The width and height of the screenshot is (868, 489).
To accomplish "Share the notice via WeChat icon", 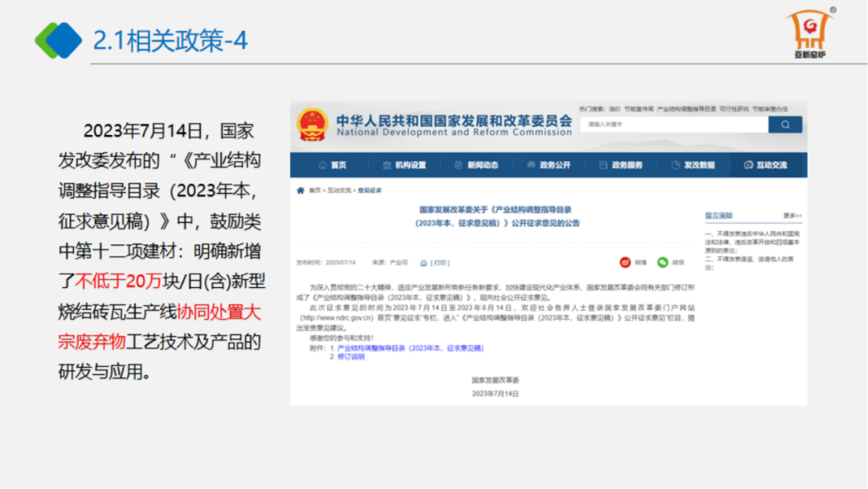I will pyautogui.click(x=663, y=262).
